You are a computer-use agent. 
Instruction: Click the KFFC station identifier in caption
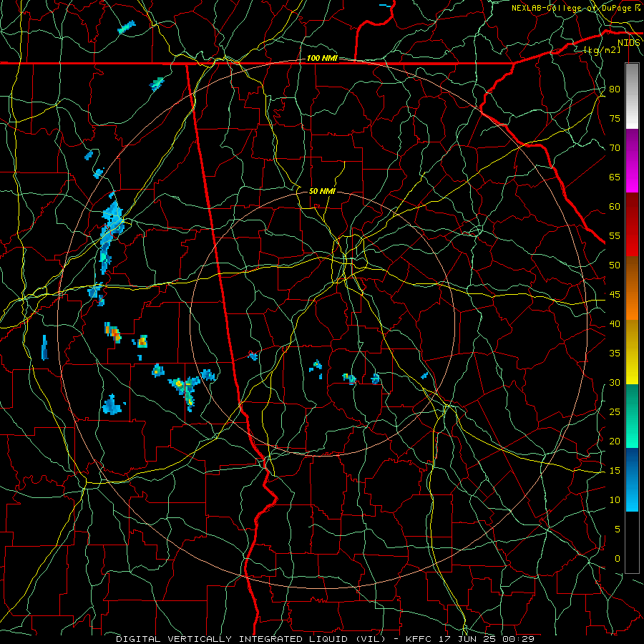(418, 639)
